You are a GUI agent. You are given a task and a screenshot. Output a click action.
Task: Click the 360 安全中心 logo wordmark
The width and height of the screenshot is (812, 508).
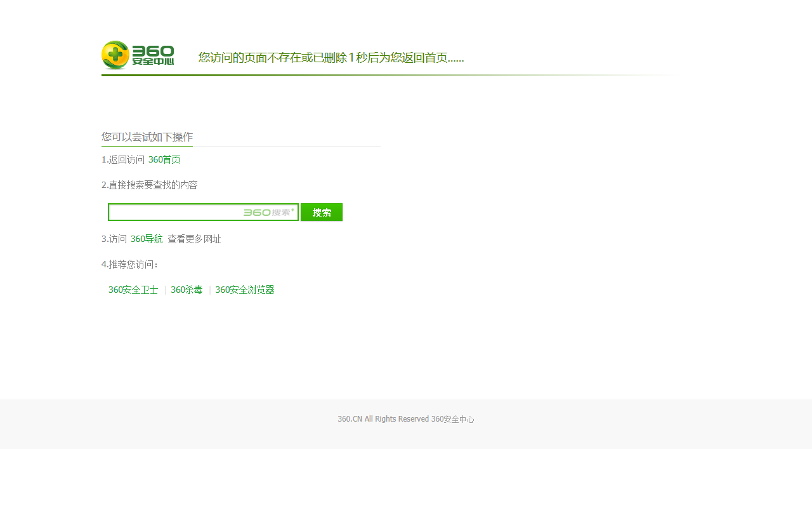pyautogui.click(x=153, y=56)
